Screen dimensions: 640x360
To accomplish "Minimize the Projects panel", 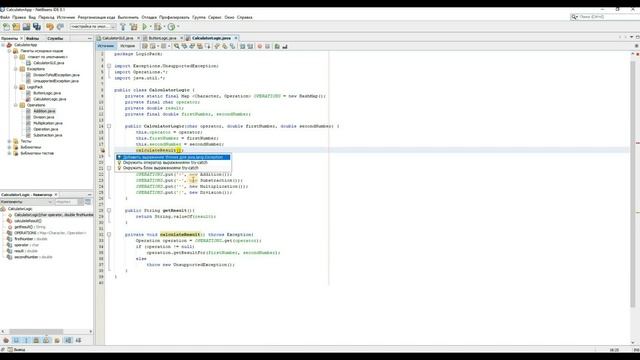I will click(x=89, y=38).
